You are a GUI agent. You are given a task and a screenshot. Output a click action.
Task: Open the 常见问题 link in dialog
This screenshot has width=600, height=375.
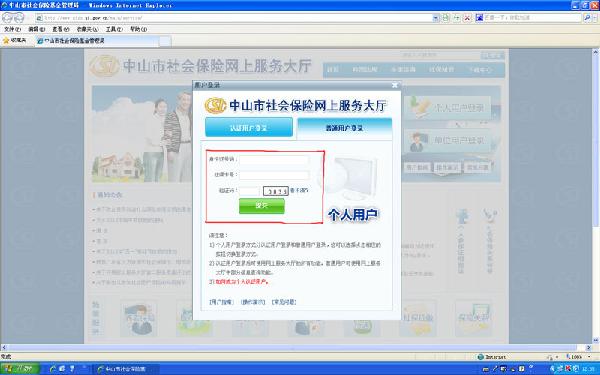click(284, 302)
